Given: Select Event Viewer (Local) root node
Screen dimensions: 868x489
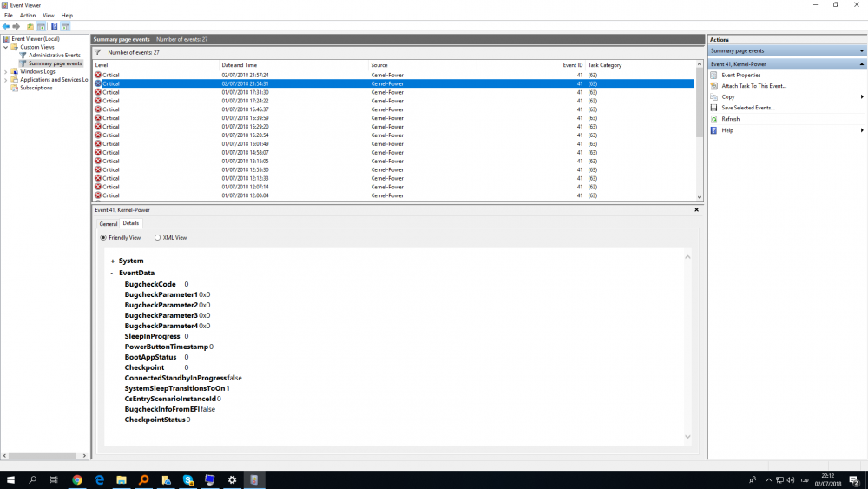Looking at the screenshot, I should click(36, 39).
